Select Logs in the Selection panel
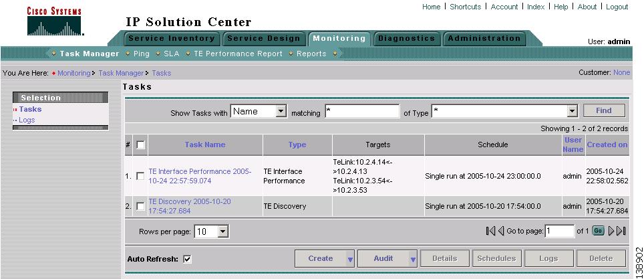644x279 pixels. 27,120
